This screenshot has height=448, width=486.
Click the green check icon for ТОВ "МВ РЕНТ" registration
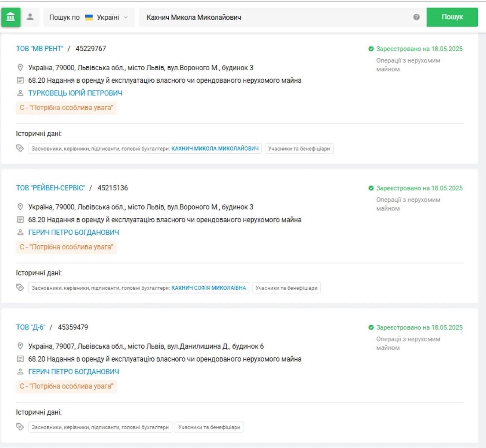point(371,49)
